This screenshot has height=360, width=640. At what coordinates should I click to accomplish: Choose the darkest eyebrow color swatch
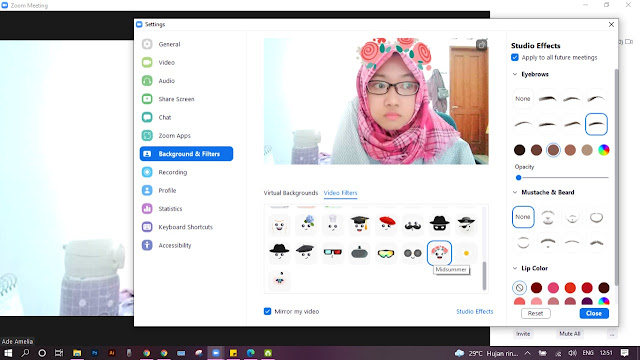[519, 150]
